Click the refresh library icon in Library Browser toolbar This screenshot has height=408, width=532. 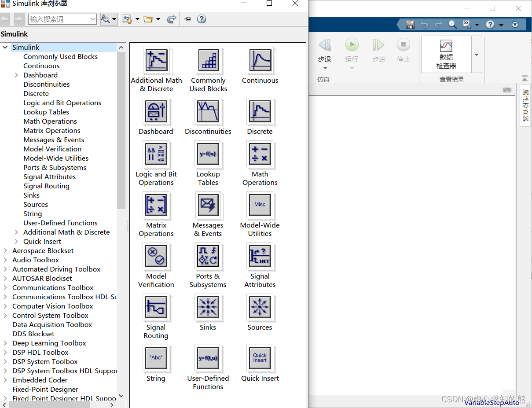pyautogui.click(x=172, y=19)
